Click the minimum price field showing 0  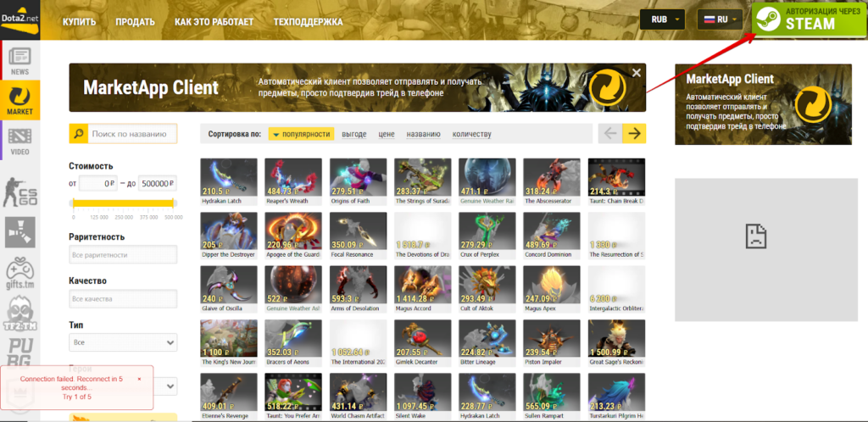[x=98, y=184]
